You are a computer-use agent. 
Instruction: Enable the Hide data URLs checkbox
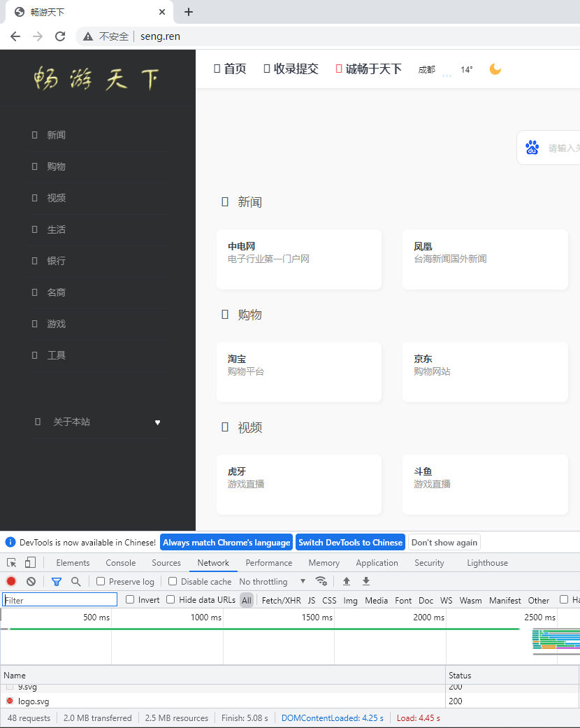click(169, 599)
